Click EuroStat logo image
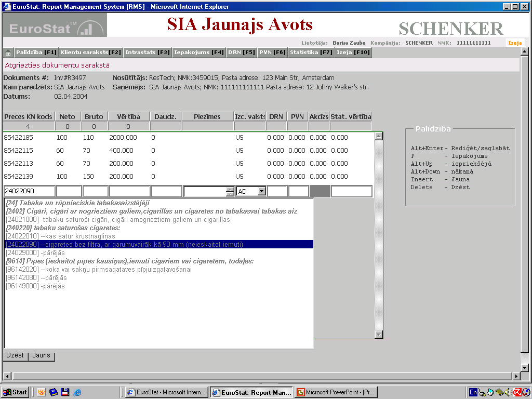 pyautogui.click(x=55, y=25)
